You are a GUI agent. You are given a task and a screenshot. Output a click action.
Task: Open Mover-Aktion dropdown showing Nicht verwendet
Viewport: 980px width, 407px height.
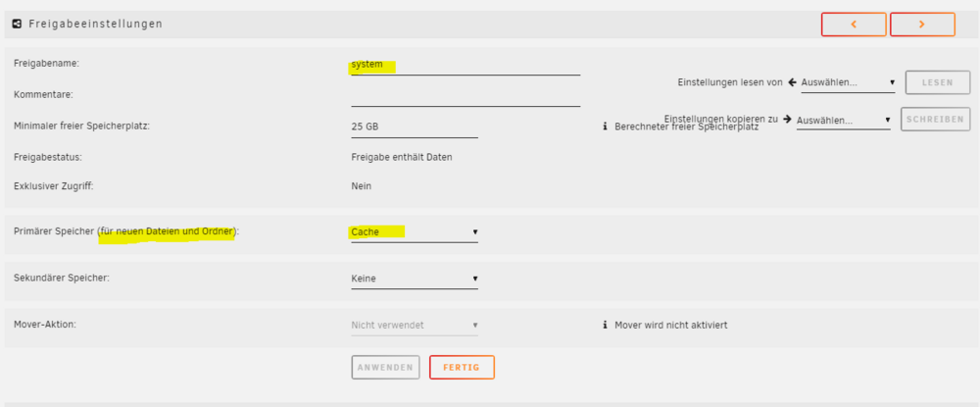tap(415, 325)
